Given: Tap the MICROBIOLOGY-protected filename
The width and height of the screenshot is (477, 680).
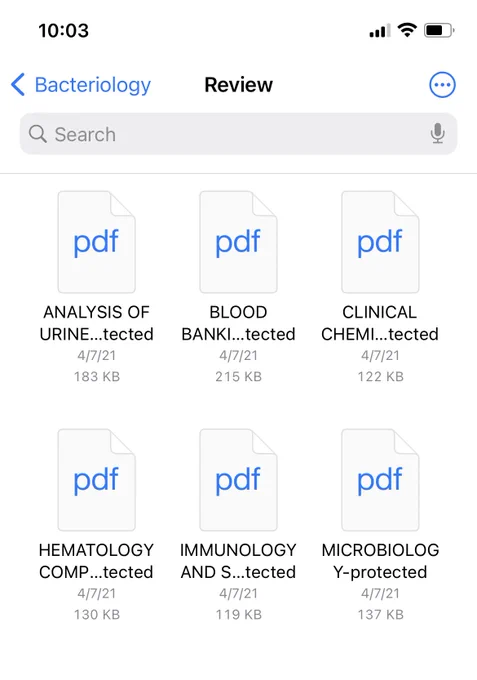Looking at the screenshot, I should [x=380, y=561].
